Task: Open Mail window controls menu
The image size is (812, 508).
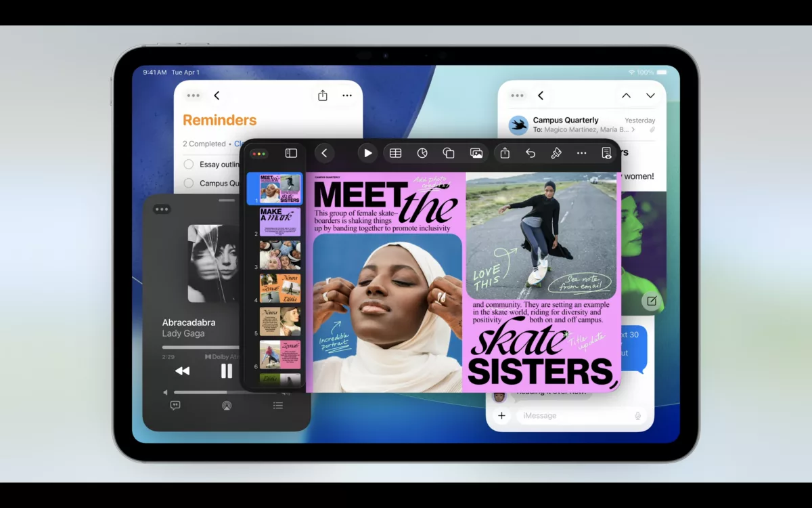Action: click(x=518, y=96)
